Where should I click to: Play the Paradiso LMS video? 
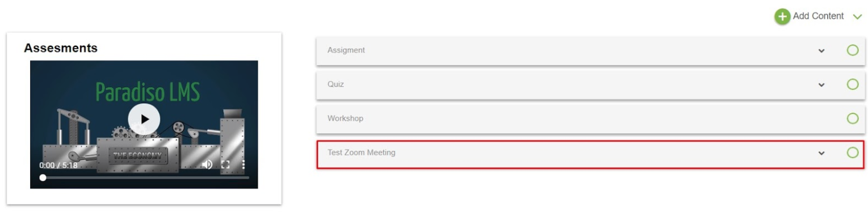pos(144,119)
